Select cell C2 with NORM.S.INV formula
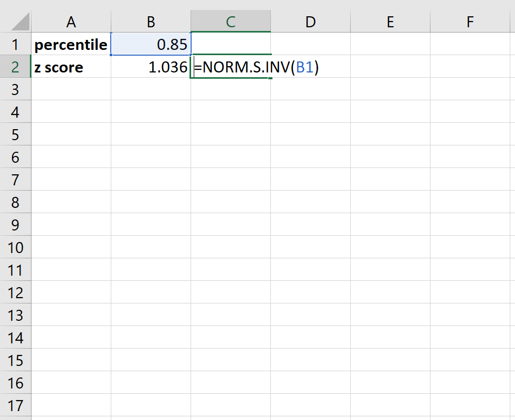 click(x=231, y=67)
